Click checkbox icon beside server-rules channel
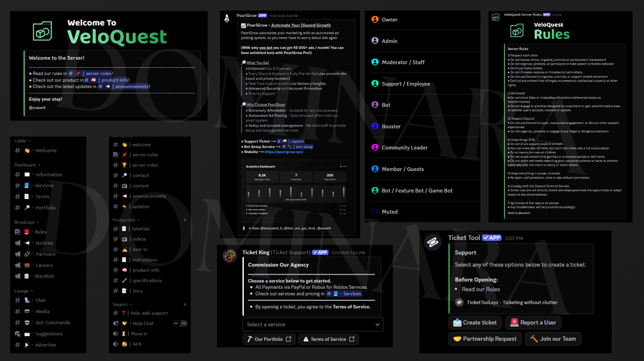This screenshot has height=361, width=644. [116, 155]
